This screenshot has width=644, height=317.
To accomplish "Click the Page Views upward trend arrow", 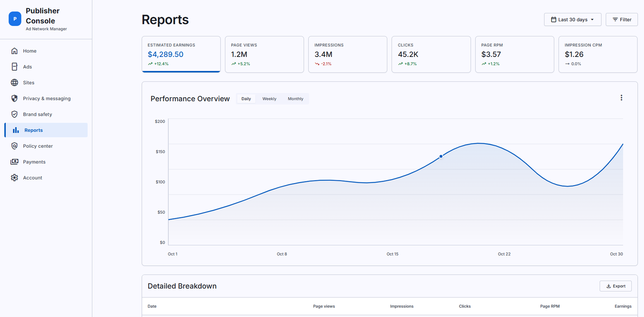I will tap(233, 64).
